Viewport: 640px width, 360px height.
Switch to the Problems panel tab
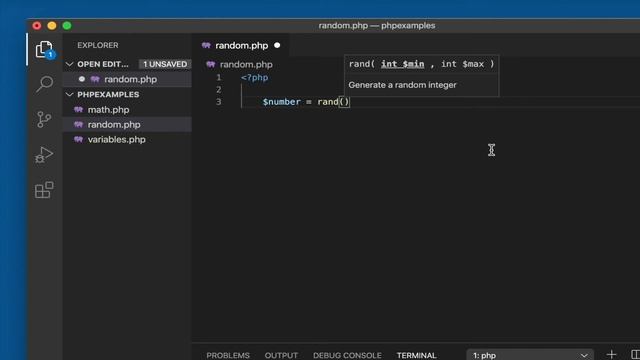[228, 356]
